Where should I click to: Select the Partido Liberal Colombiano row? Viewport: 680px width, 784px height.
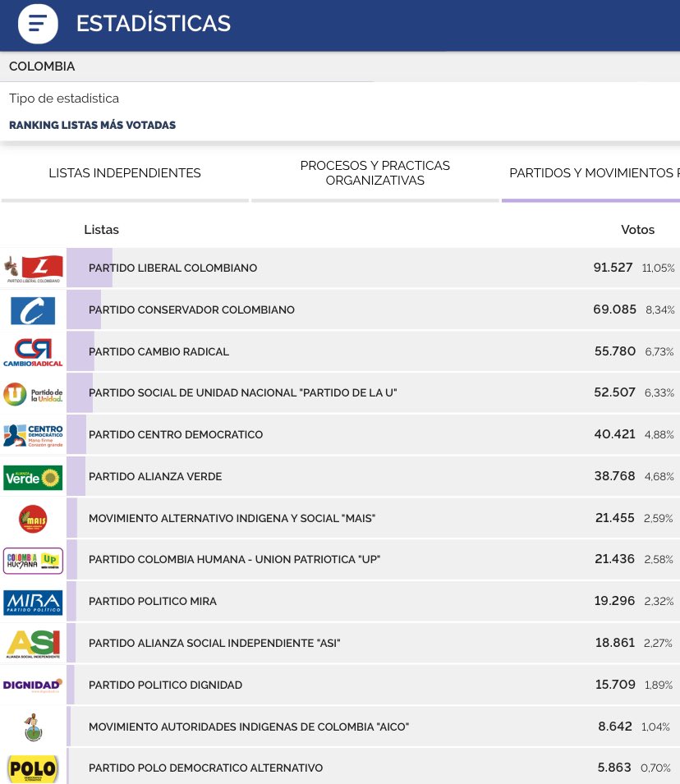point(374,268)
